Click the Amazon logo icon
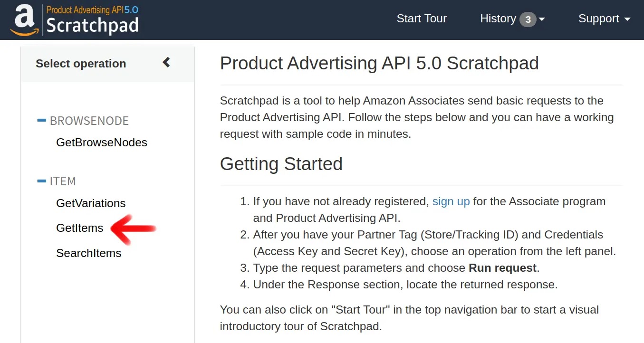The width and height of the screenshot is (644, 343). point(25,20)
